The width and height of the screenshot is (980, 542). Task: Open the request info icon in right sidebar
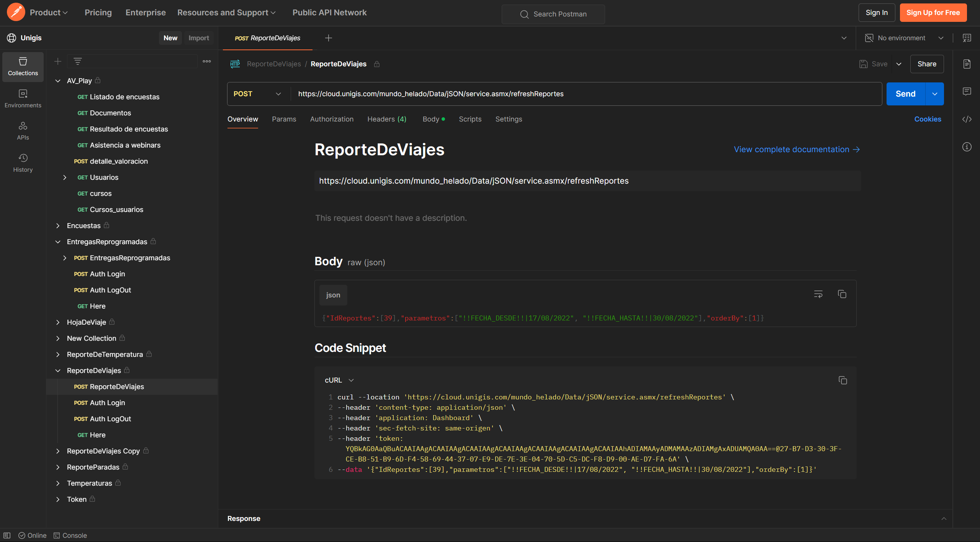(x=967, y=147)
